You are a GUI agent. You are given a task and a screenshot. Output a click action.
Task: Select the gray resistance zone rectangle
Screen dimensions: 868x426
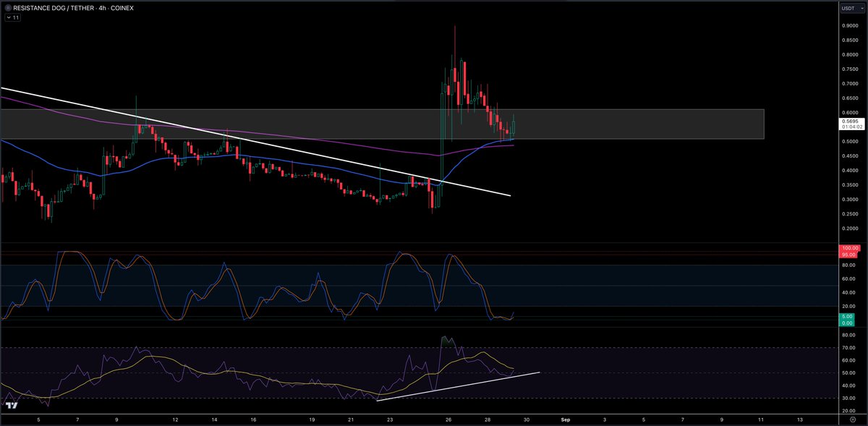382,124
